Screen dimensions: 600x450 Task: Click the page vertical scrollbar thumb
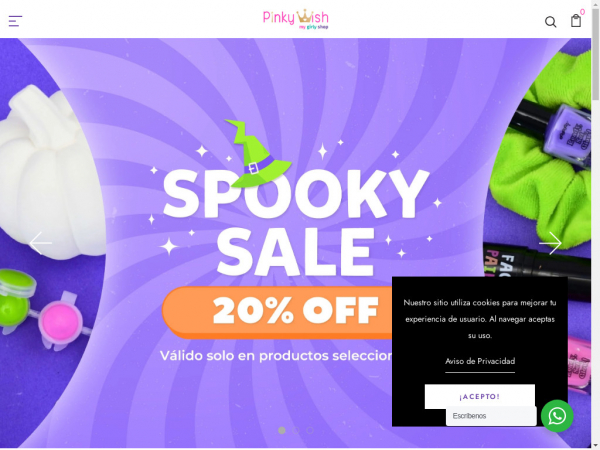[x=595, y=54]
